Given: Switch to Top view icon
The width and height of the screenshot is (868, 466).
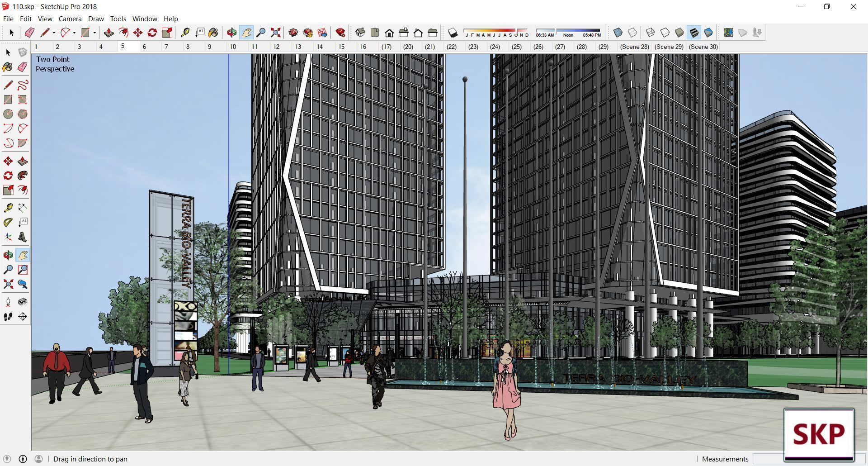Looking at the screenshot, I should pyautogui.click(x=375, y=33).
